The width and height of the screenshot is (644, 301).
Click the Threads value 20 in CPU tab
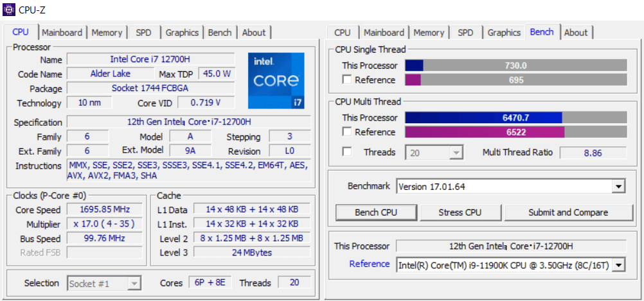point(294,282)
